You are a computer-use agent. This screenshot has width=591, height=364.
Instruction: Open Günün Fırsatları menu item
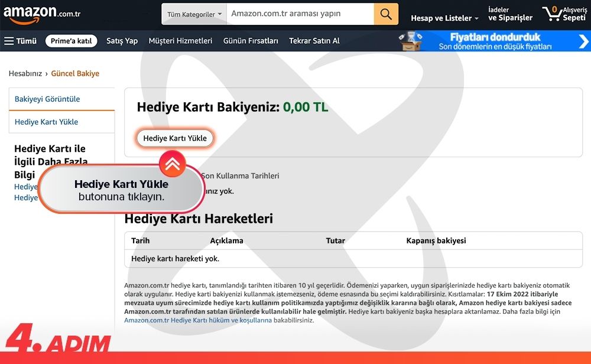point(251,41)
